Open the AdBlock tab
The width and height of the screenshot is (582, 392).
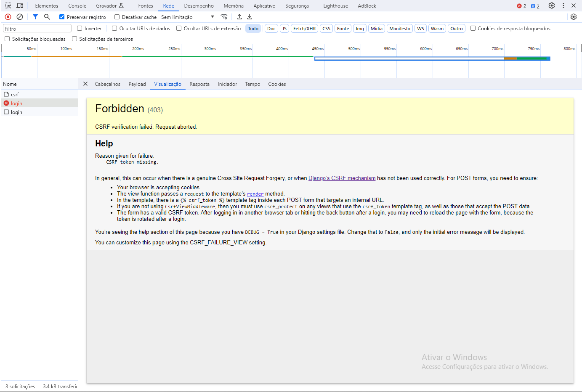click(367, 6)
